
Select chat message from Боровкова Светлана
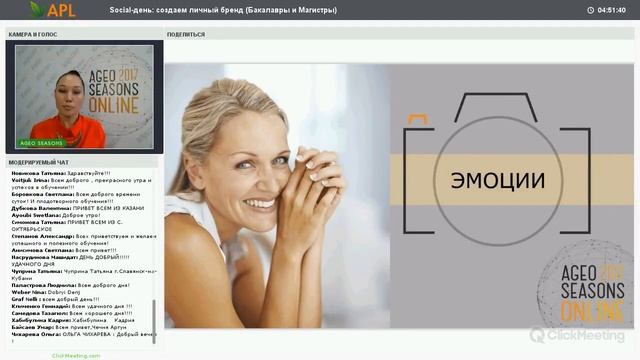[76, 198]
